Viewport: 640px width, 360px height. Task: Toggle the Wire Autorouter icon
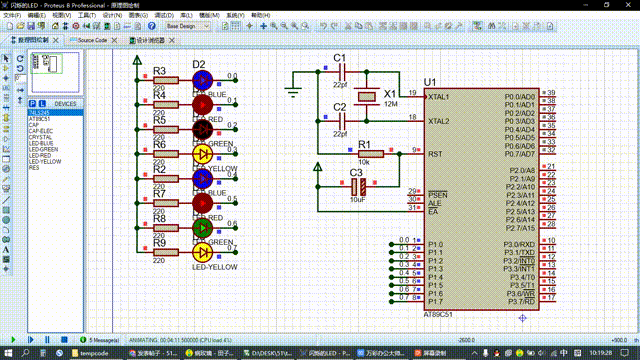point(476,26)
